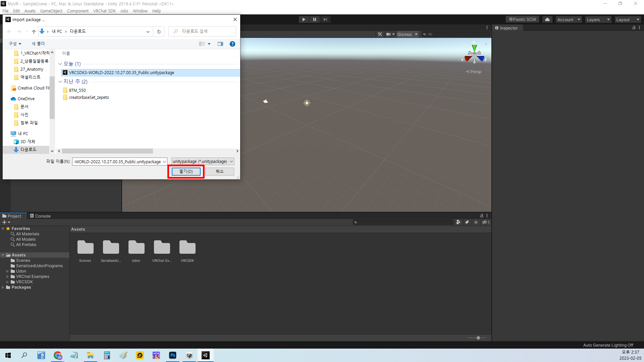Screen dimensions: 644x362
Task: Click the Pause button in Unity toolbar
Action: pyautogui.click(x=314, y=19)
